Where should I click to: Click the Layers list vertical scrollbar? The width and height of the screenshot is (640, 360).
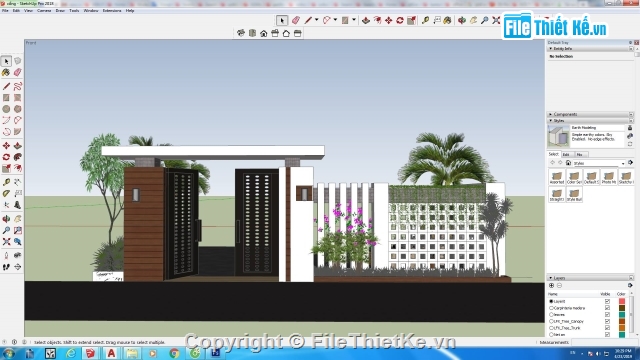click(631, 314)
